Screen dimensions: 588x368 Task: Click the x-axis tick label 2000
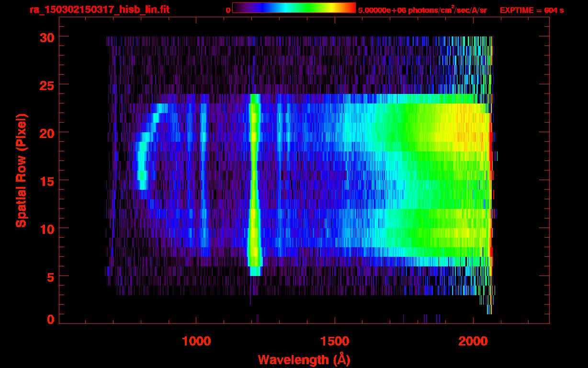pyautogui.click(x=473, y=341)
